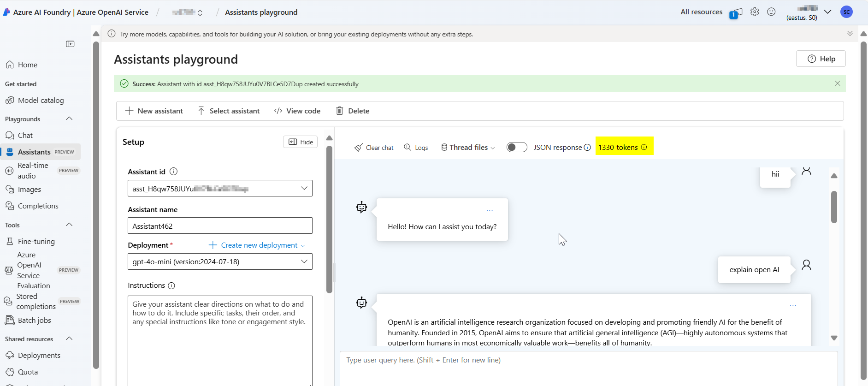This screenshot has height=386, width=868.
Task: Open All resources link
Action: 701,12
